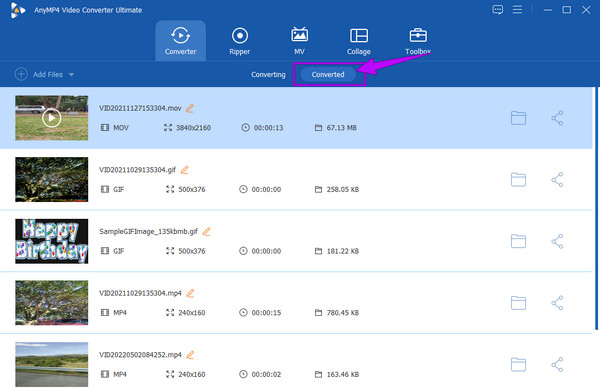Select the Converted tab
The height and width of the screenshot is (390, 600).
(x=328, y=74)
